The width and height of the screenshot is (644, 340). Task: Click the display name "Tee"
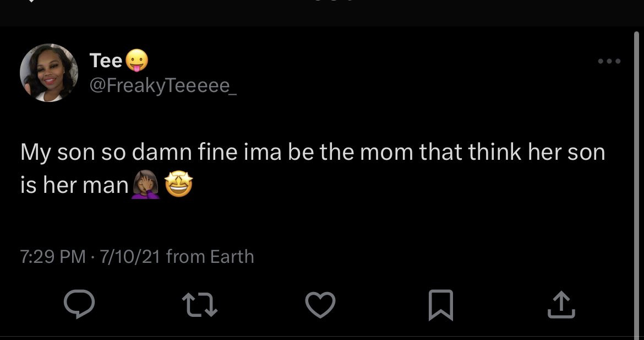106,60
